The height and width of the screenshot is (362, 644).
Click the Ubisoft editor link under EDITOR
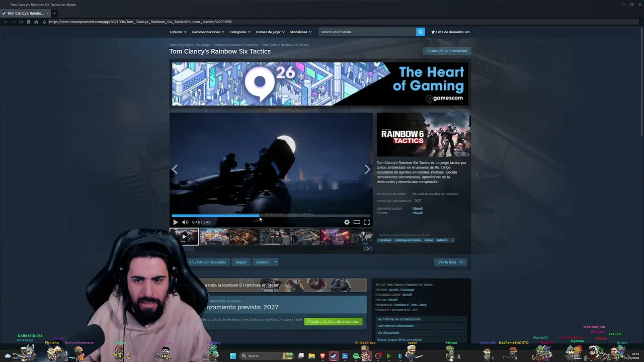418,213
